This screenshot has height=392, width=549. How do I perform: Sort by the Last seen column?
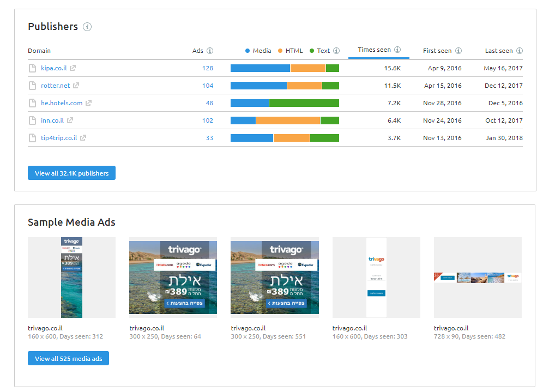pos(499,51)
